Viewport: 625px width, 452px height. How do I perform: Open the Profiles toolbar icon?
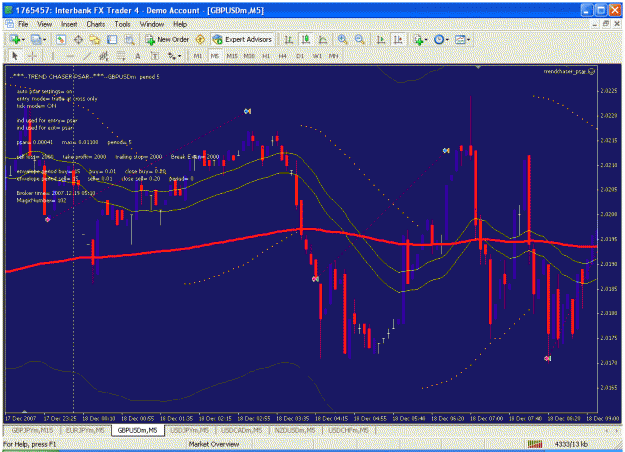pos(36,39)
